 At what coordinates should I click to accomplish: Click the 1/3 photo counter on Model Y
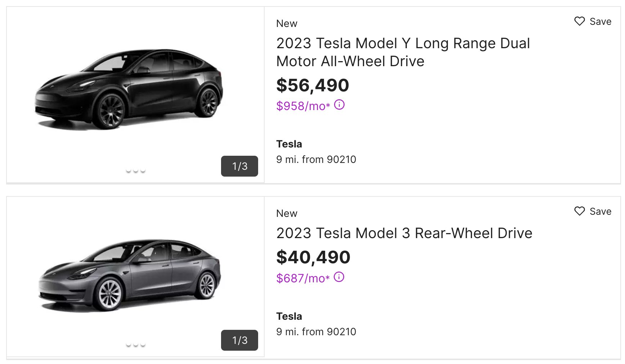[239, 166]
